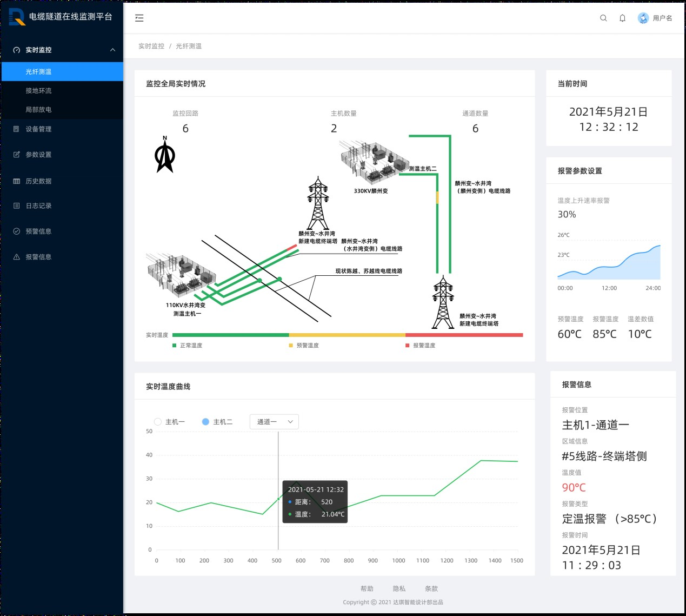Click the 设备管理 sidebar icon
This screenshot has height=616, width=686.
16,129
